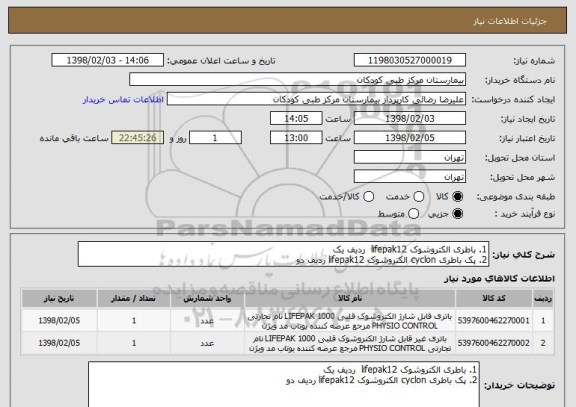Select the کالا/خدمت radio button
576x407 pixels.
click(368, 197)
